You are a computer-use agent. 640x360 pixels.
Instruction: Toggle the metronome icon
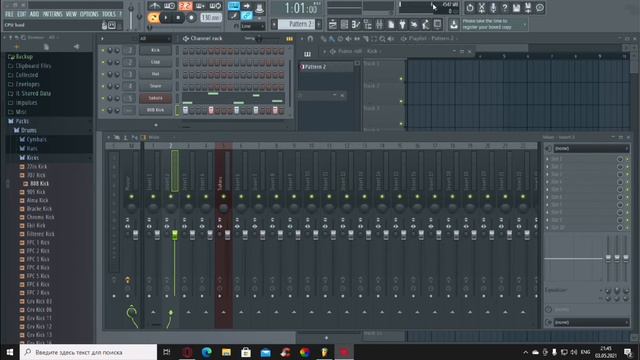coord(154,6)
